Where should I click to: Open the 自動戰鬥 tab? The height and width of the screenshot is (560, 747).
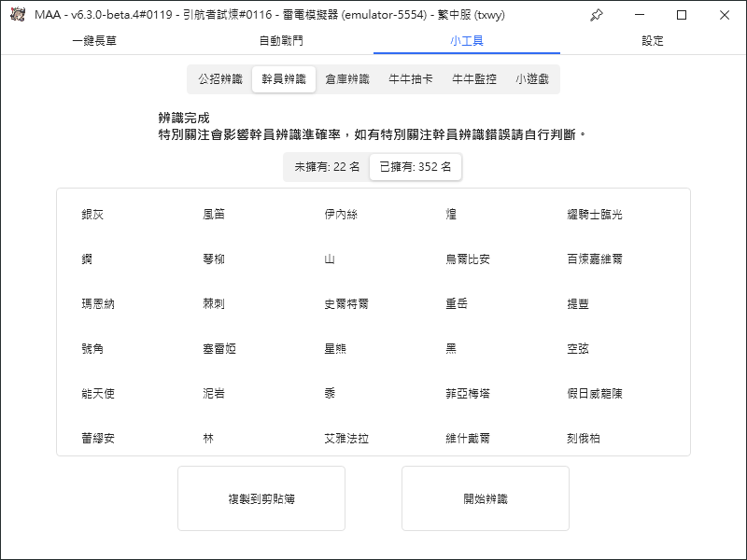tap(280, 41)
